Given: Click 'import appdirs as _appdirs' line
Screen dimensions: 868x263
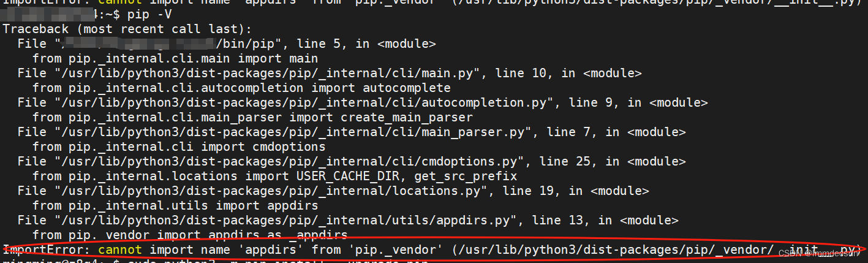Looking at the screenshot, I should pyautogui.click(x=190, y=235).
